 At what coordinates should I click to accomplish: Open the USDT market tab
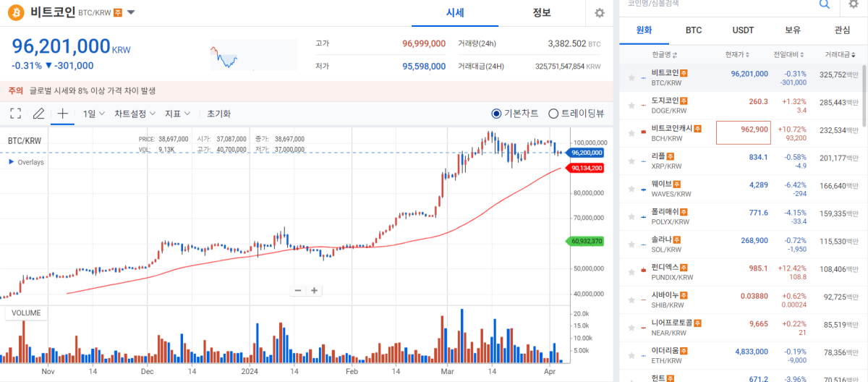click(743, 30)
